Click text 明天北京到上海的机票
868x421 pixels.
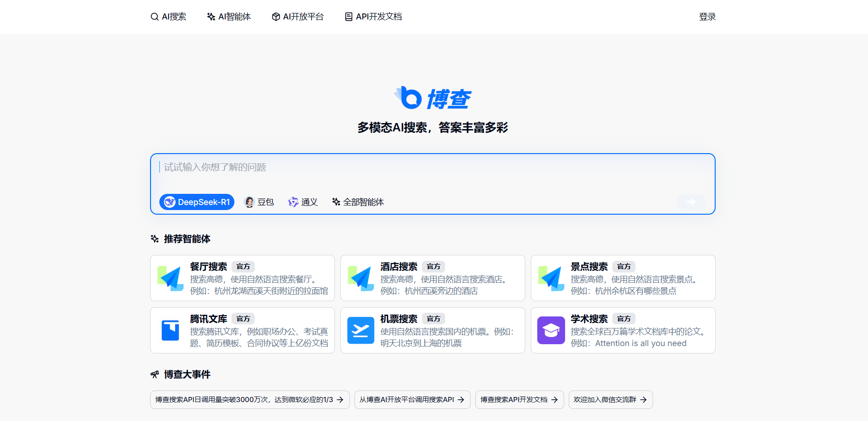(421, 343)
